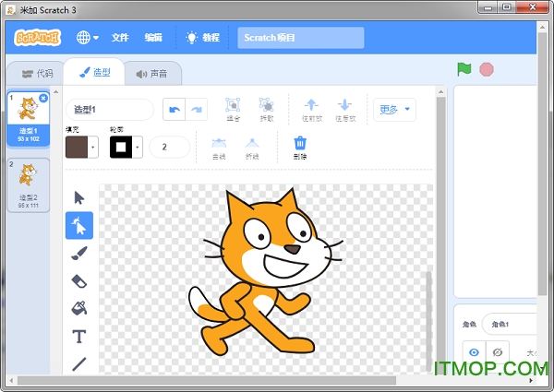554x392 pixels.
Task: Click the costume name field 造型1
Action: pyautogui.click(x=110, y=110)
